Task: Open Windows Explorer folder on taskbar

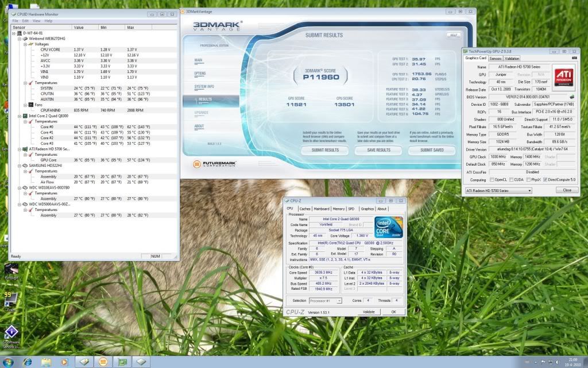Action: 46,362
